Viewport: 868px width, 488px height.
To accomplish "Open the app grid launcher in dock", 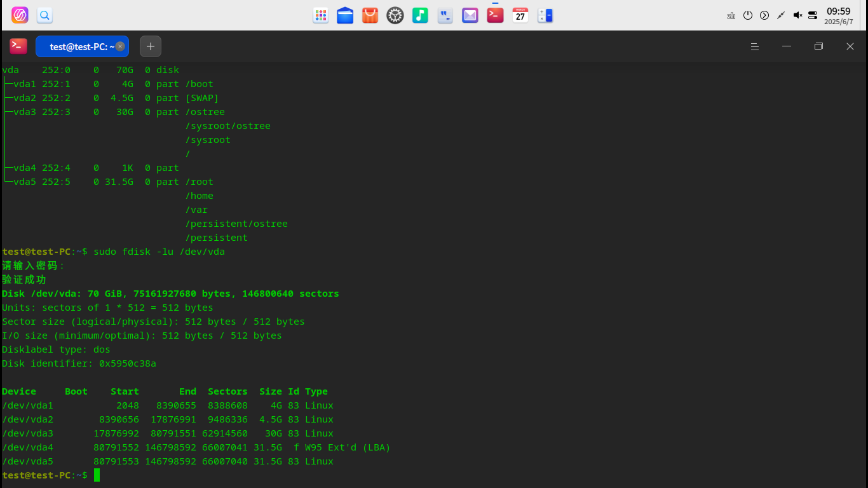I will point(321,16).
